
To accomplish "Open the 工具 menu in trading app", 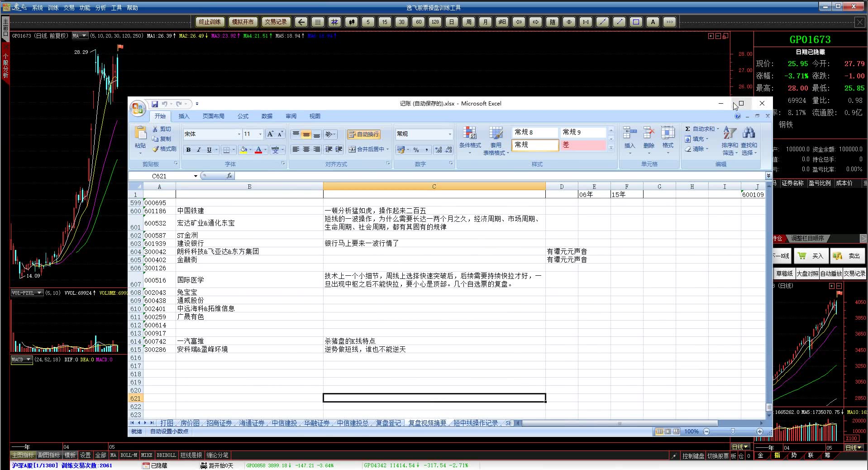I will [117, 8].
